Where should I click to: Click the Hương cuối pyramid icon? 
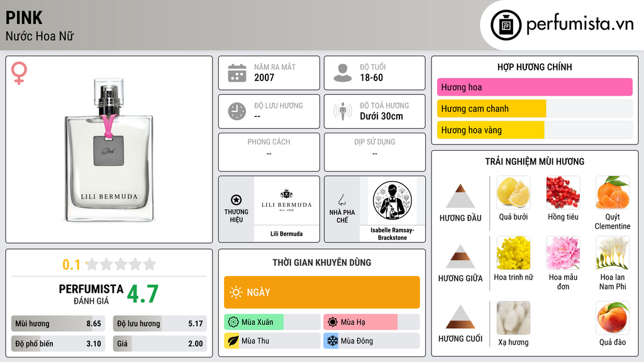pyautogui.click(x=460, y=317)
